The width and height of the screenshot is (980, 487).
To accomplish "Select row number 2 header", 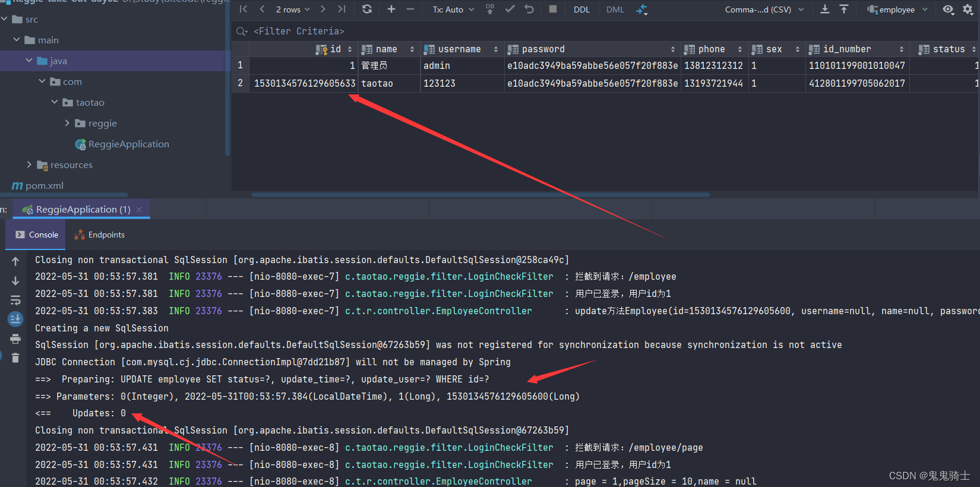I will [241, 84].
